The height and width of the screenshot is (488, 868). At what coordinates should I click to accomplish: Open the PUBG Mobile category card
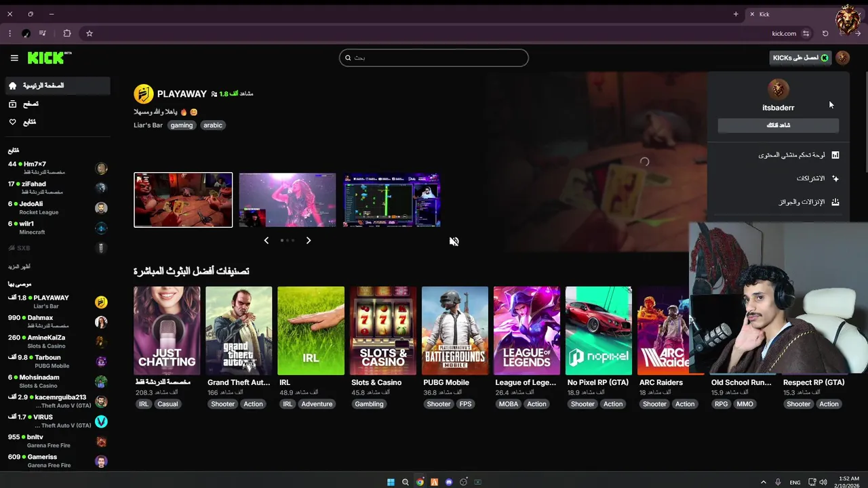455,331
